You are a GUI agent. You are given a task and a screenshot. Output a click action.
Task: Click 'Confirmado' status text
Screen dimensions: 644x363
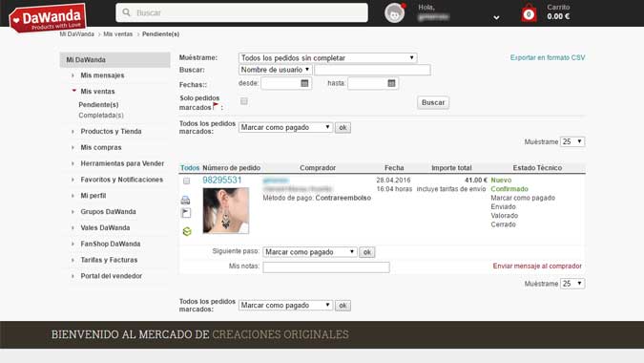click(x=509, y=189)
